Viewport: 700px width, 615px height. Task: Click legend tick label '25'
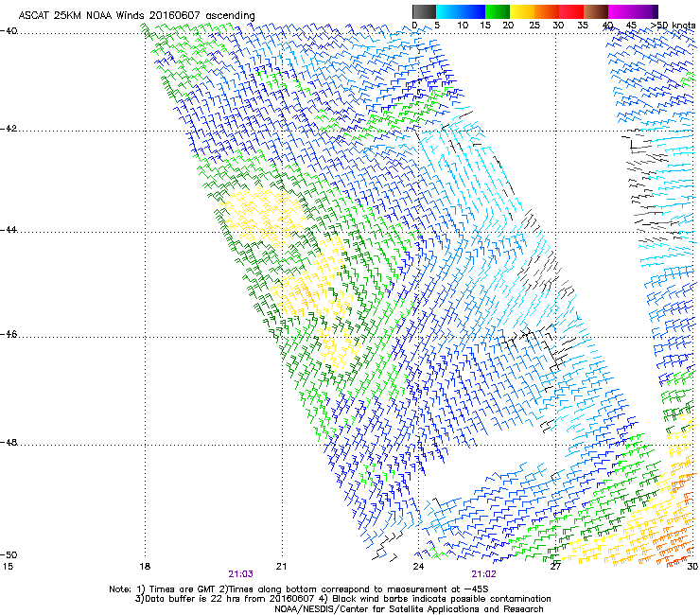coord(534,25)
